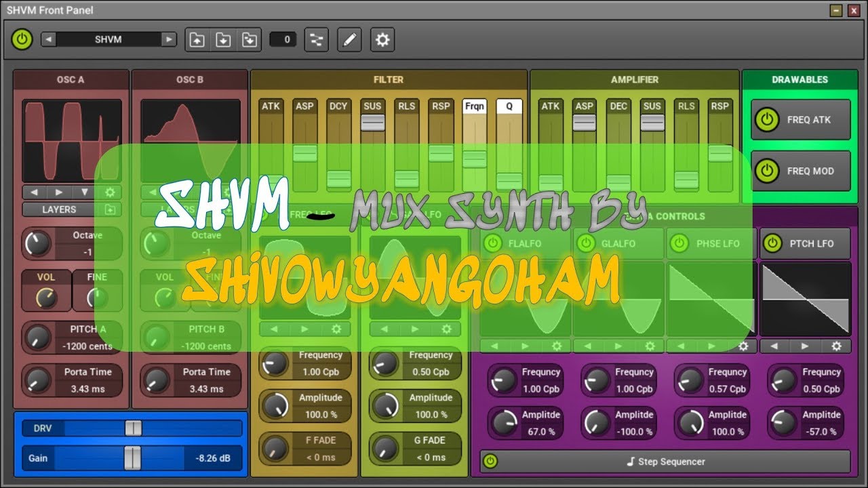Toggle the FLALFO power button

pos(492,243)
